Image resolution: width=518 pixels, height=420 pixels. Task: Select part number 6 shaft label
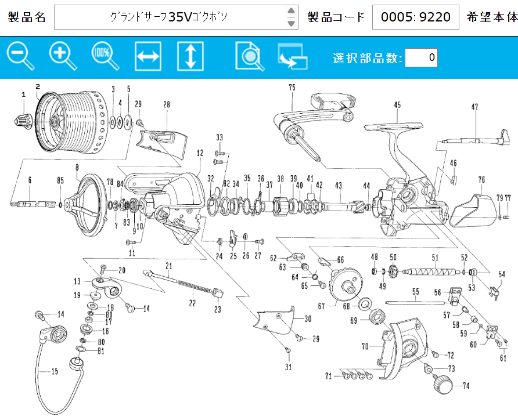pyautogui.click(x=30, y=180)
